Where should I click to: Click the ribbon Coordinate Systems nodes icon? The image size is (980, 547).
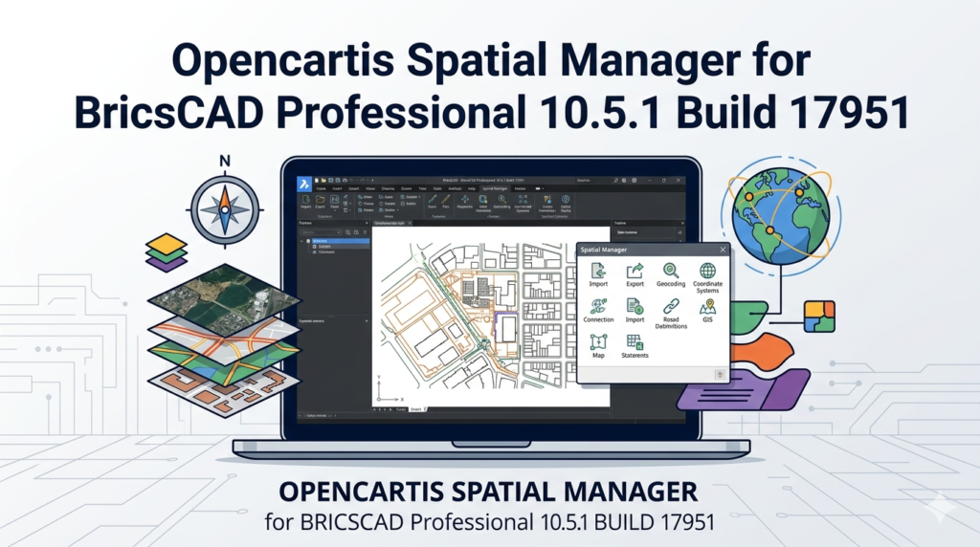[523, 199]
